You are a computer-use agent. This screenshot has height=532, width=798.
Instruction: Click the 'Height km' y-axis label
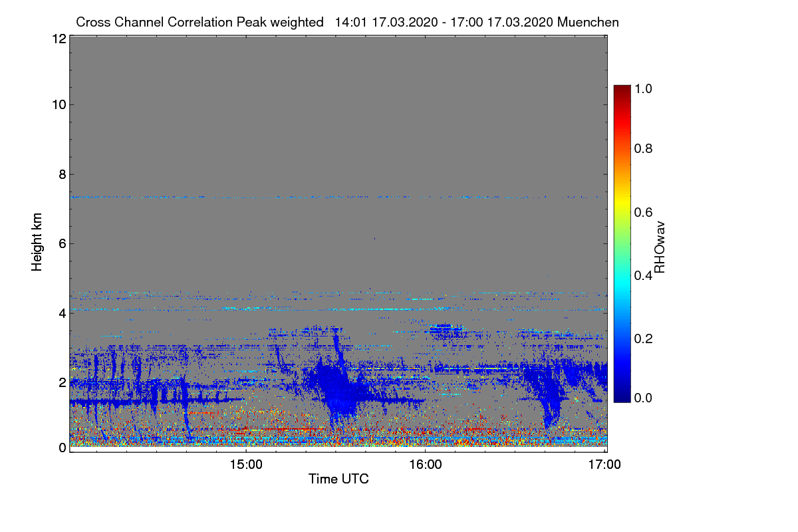point(37,243)
